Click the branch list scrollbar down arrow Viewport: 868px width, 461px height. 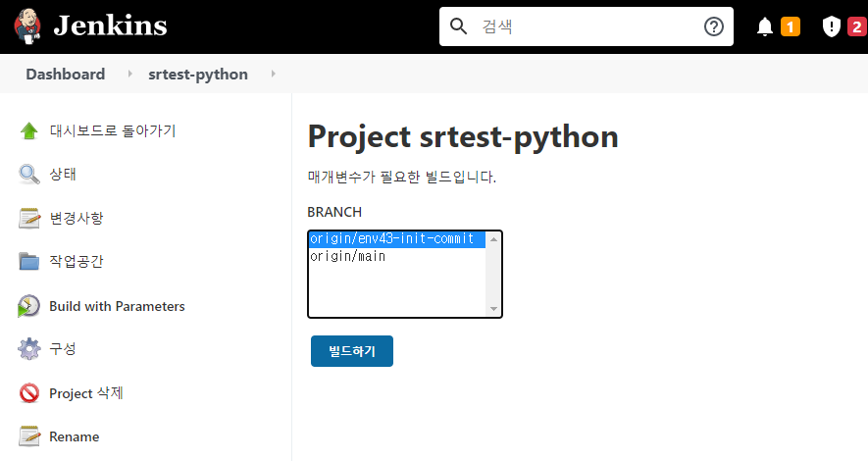493,309
